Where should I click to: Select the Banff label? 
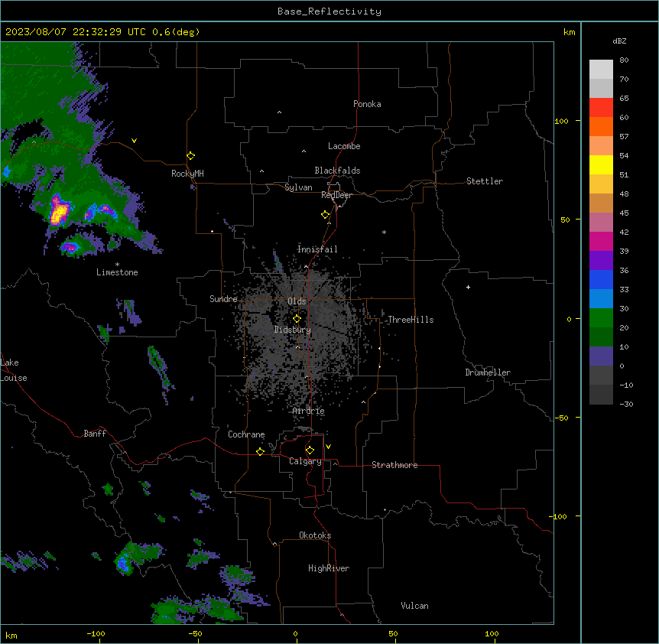pos(95,434)
